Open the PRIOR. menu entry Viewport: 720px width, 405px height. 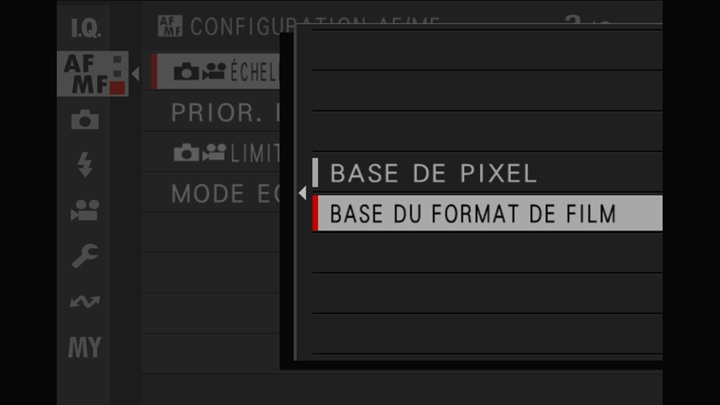tap(216, 112)
